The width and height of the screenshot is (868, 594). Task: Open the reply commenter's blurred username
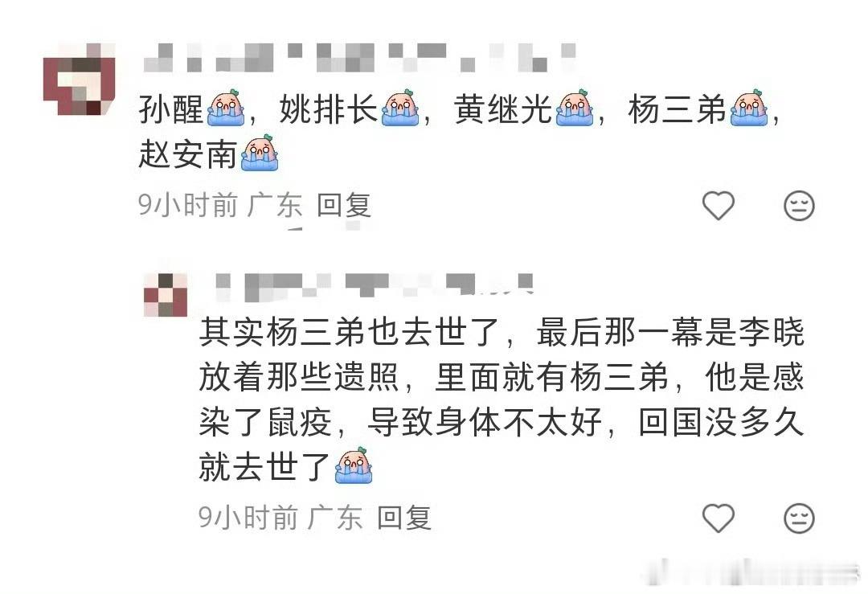point(374,285)
